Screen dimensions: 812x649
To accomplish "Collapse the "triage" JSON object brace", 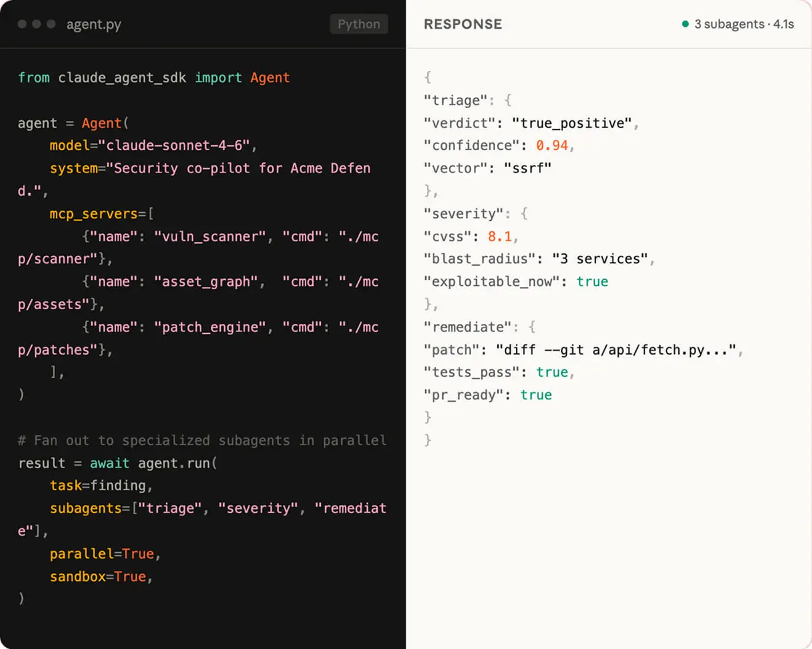I will pos(508,100).
